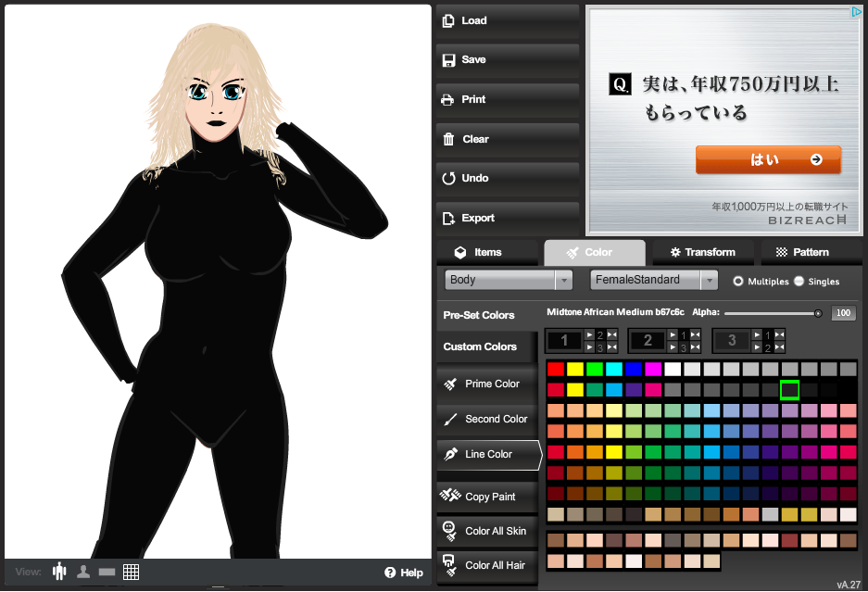Select the head-and-shoulders view icon
The width and height of the screenshot is (868, 592).
(83, 572)
